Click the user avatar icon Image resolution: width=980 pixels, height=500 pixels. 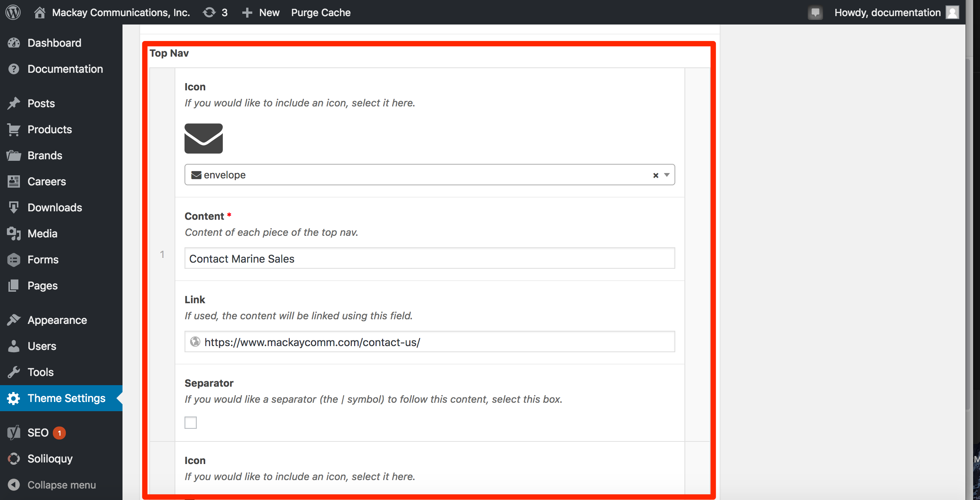(x=952, y=12)
